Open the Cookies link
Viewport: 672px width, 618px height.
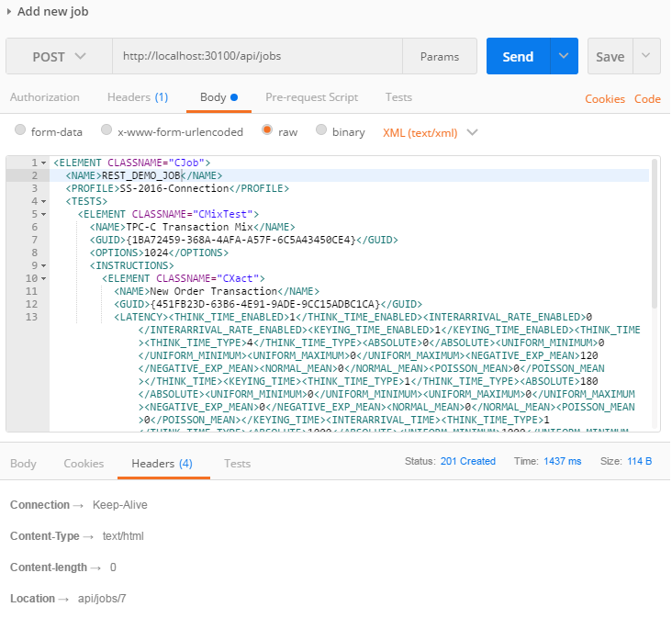point(605,99)
